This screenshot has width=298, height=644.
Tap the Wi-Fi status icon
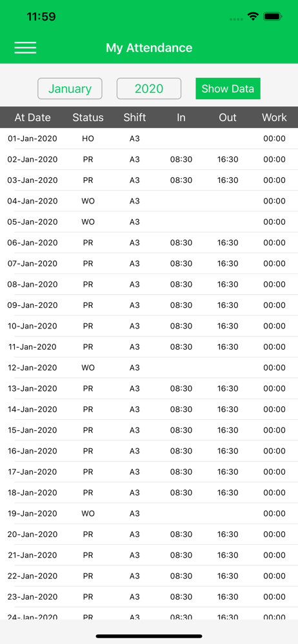pyautogui.click(x=252, y=17)
